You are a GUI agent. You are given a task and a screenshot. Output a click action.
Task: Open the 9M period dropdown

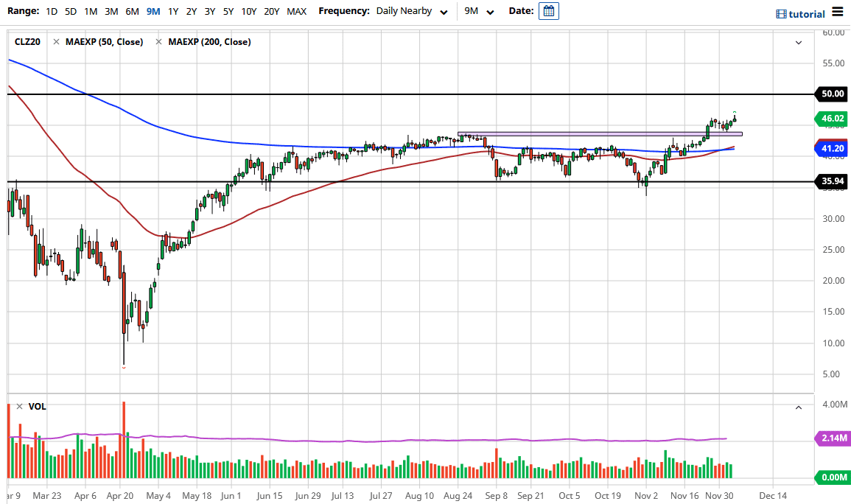[490, 11]
